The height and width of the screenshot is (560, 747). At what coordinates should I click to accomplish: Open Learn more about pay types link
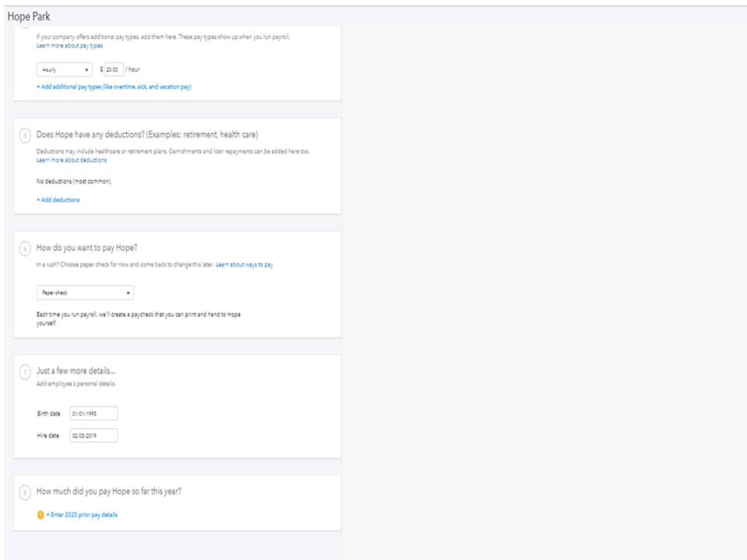tap(69, 47)
